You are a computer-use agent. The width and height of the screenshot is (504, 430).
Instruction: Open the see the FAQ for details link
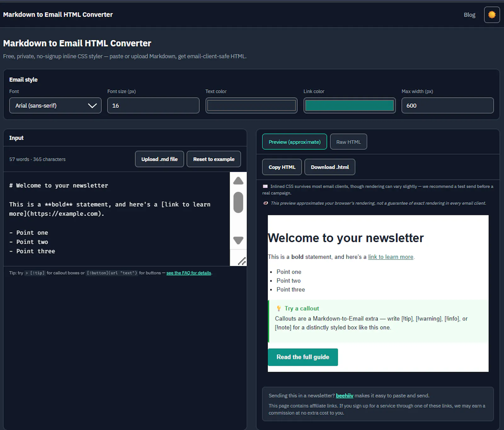189,273
